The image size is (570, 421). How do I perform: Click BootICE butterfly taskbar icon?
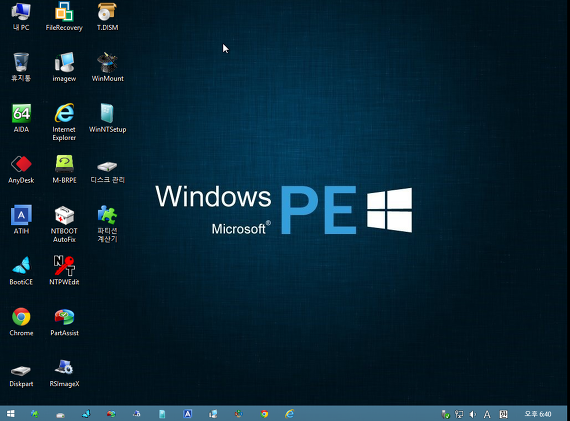point(86,414)
